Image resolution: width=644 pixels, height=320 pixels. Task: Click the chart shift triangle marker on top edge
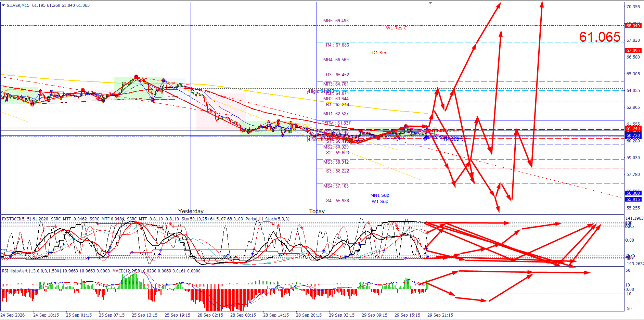pos(430,3)
